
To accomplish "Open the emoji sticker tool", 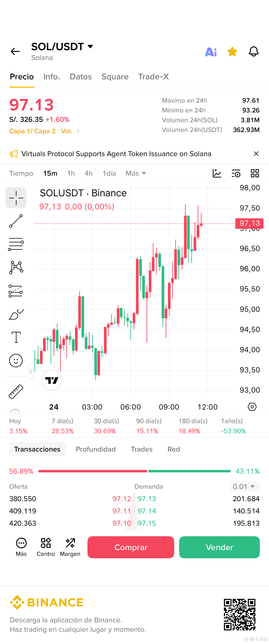I will (x=16, y=361).
